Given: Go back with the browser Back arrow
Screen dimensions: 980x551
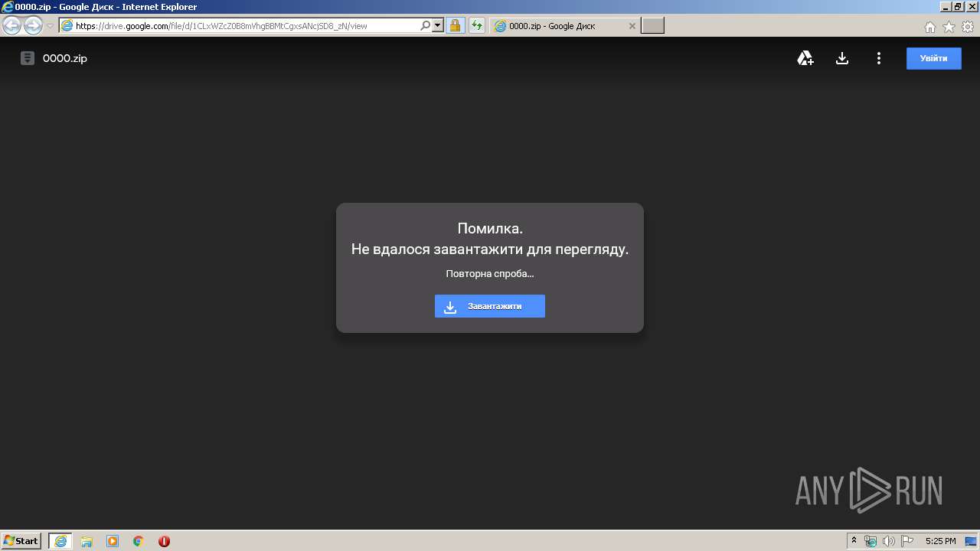Looking at the screenshot, I should click(11, 26).
